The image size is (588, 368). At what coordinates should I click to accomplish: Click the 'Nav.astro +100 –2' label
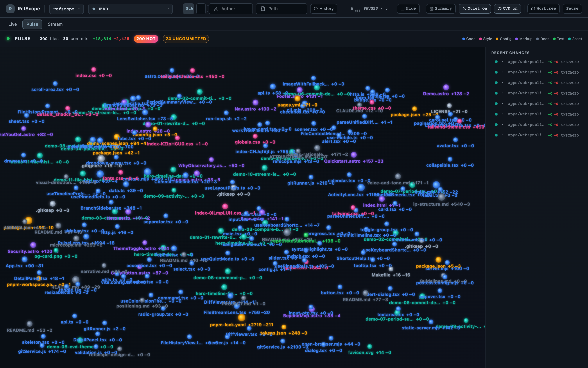pos(255,109)
